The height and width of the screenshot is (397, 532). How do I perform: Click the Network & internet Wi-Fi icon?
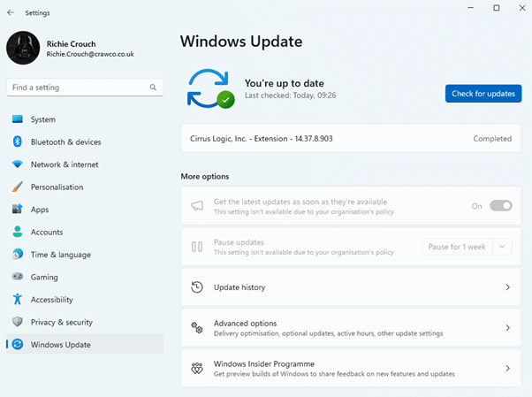click(x=18, y=164)
